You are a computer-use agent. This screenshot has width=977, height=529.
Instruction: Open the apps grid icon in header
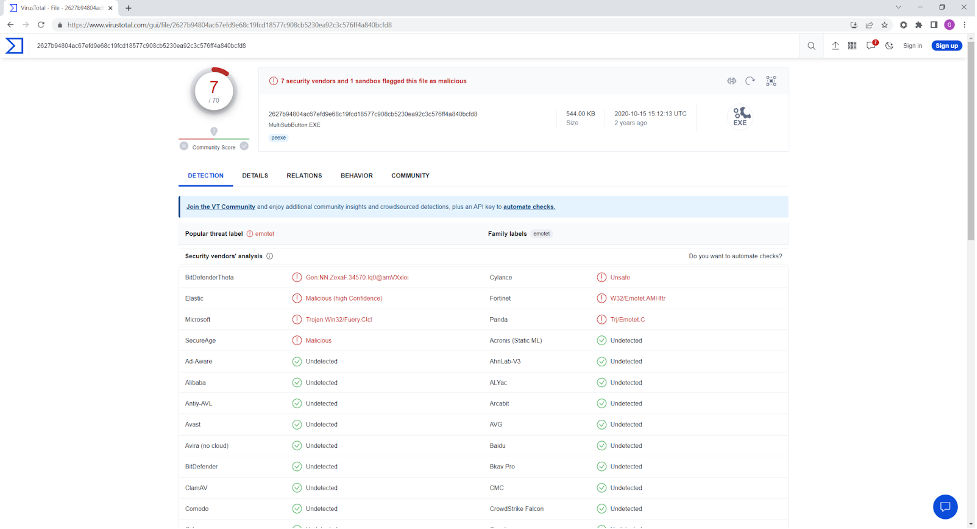click(x=852, y=45)
